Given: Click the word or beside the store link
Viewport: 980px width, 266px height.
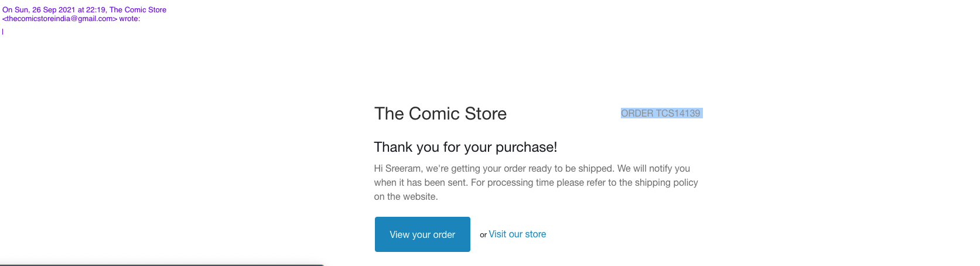Looking at the screenshot, I should click(483, 235).
